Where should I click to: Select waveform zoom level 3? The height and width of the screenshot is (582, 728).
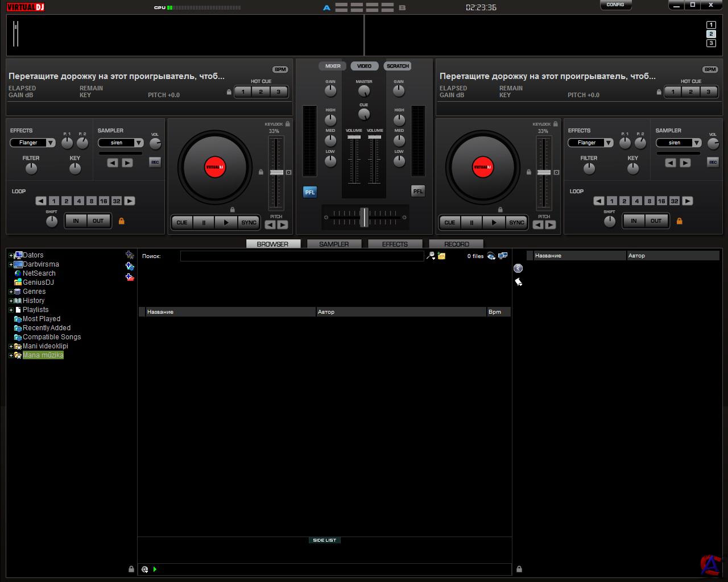(x=711, y=43)
